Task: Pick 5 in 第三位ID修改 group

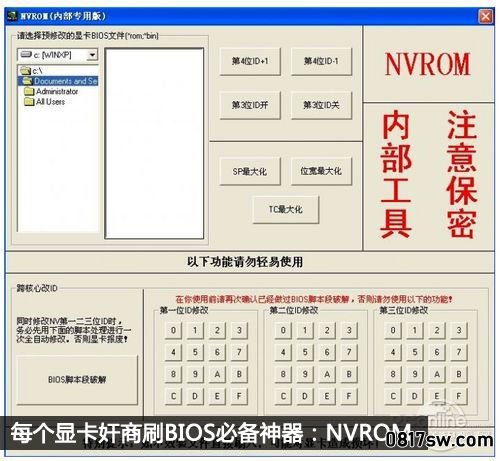Action: pos(415,352)
